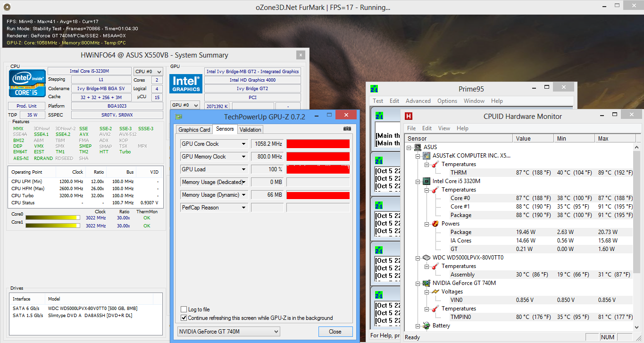This screenshot has width=644, height=343.
Task: Open the Advanced menu in Prime95
Action: click(418, 101)
